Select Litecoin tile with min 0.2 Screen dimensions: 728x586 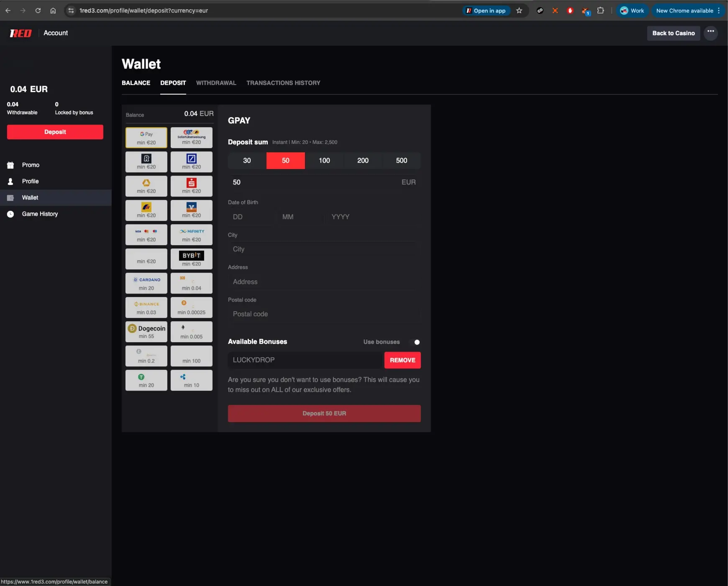pos(146,356)
